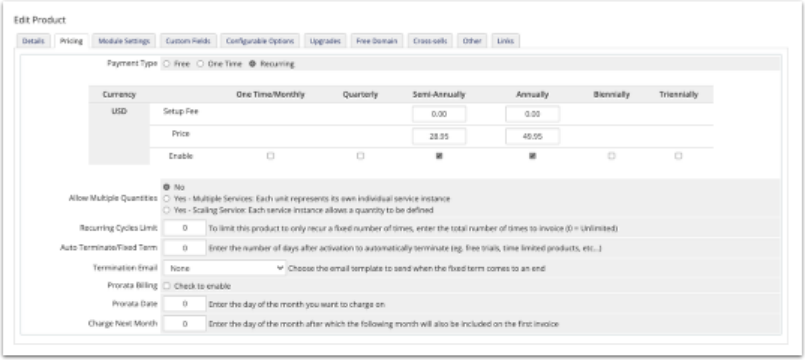
Task: Open the Links tab
Action: (505, 41)
